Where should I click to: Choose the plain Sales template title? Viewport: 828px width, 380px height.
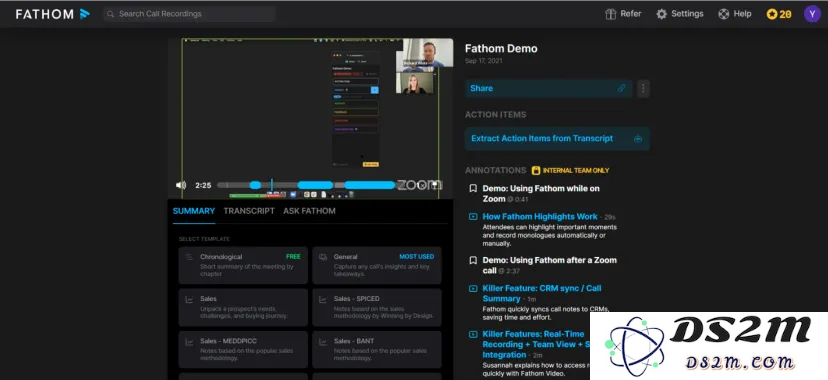click(208, 299)
